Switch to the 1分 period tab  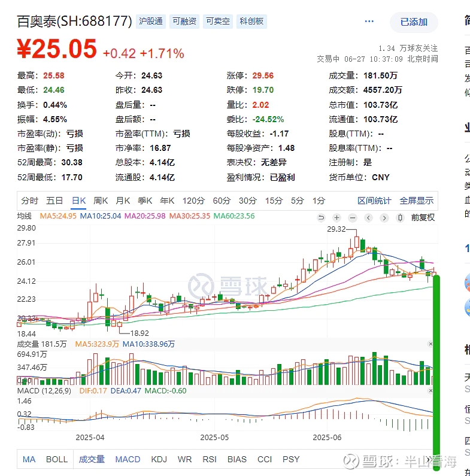point(319,201)
